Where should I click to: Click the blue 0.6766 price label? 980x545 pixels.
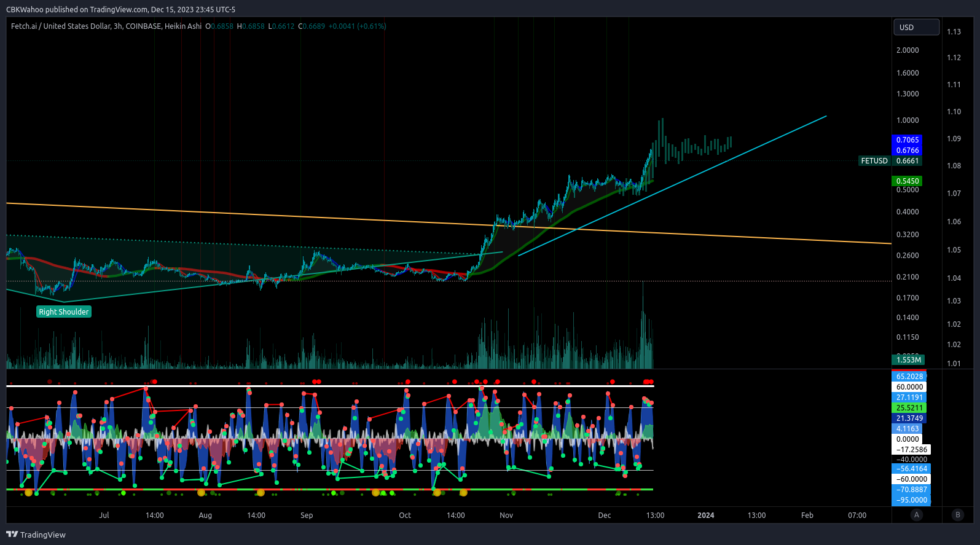pyautogui.click(x=907, y=151)
